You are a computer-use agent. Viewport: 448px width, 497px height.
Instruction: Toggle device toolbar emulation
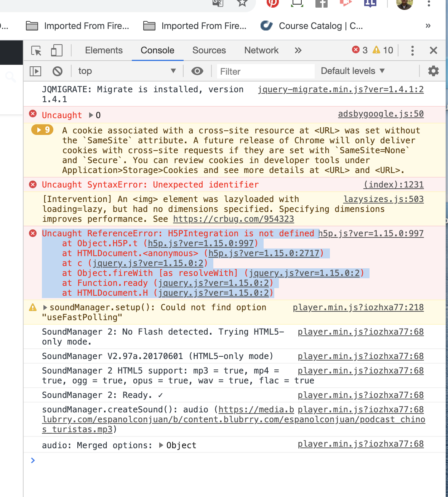click(57, 50)
